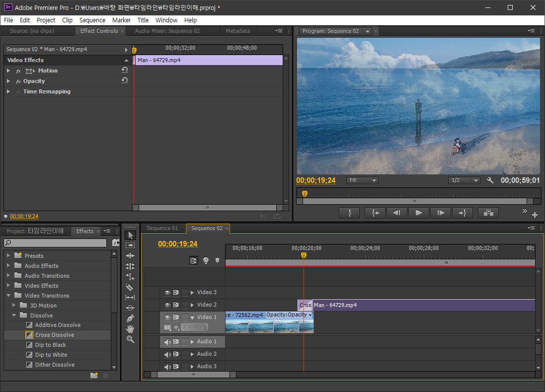Viewport: 545px width, 392px height.
Task: Mute the Audio 1 track
Action: pyautogui.click(x=167, y=342)
